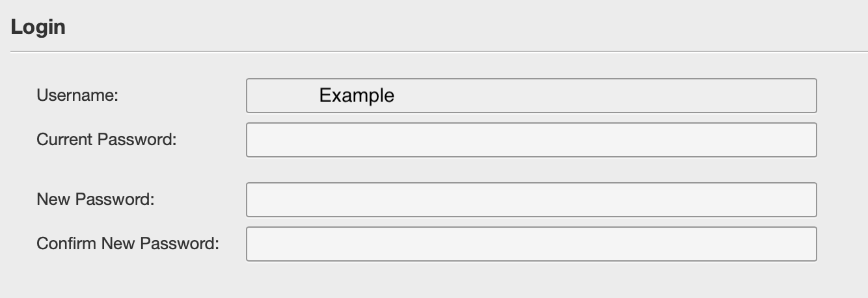Place cursor just before the word Example
Viewport: 868px width, 298px height.
tap(319, 96)
